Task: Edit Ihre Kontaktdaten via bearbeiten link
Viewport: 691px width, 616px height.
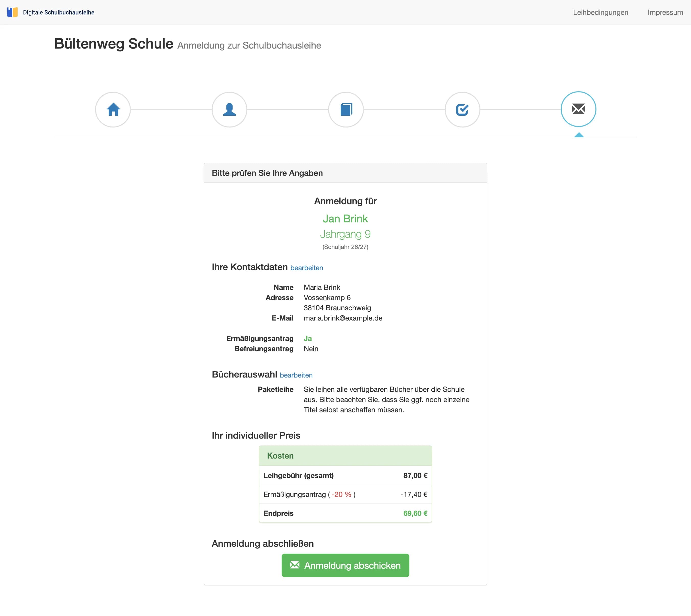Action: 307,268
